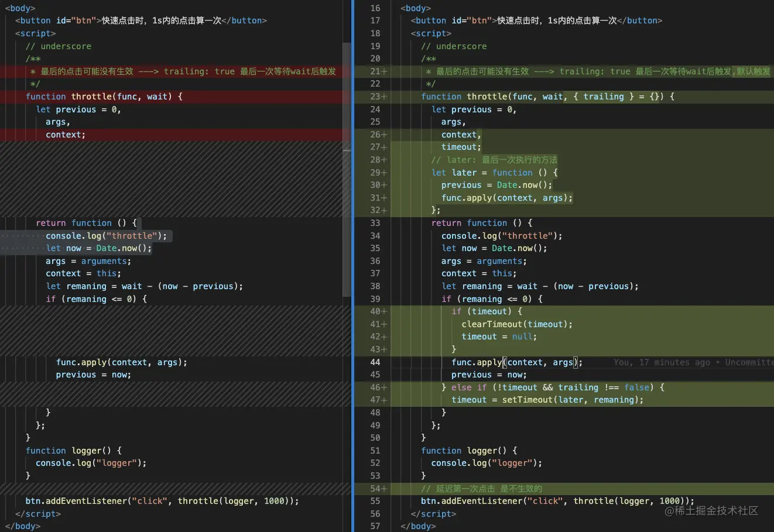Screen dimensions: 774x532
Task: Click "previous = Date.now();" on line 30
Action: click(x=497, y=185)
